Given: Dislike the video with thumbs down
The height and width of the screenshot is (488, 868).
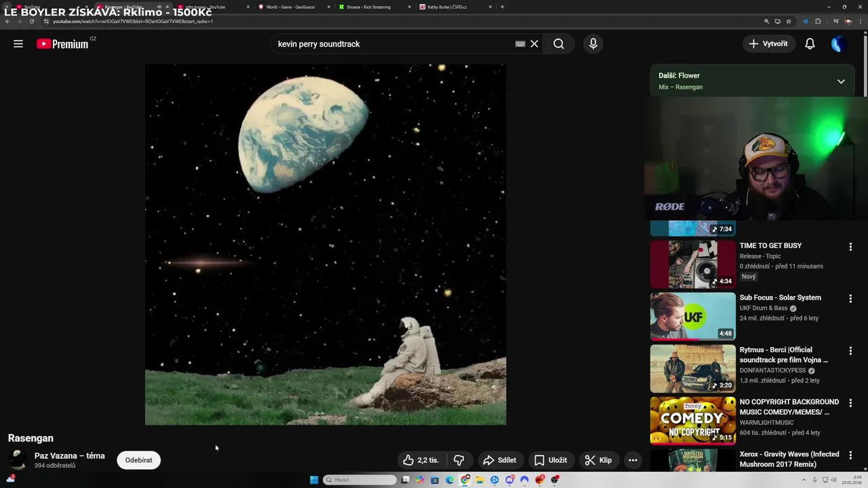Looking at the screenshot, I should [x=459, y=460].
